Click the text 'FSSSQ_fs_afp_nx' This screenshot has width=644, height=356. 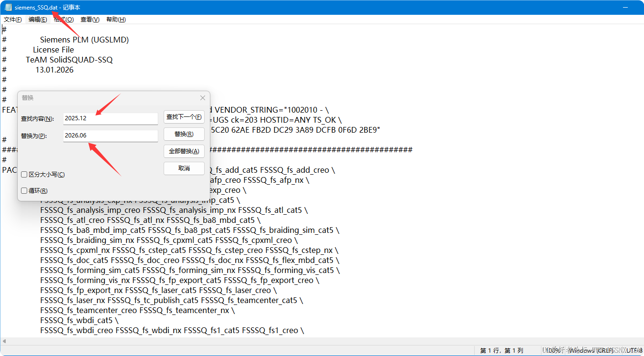273,180
